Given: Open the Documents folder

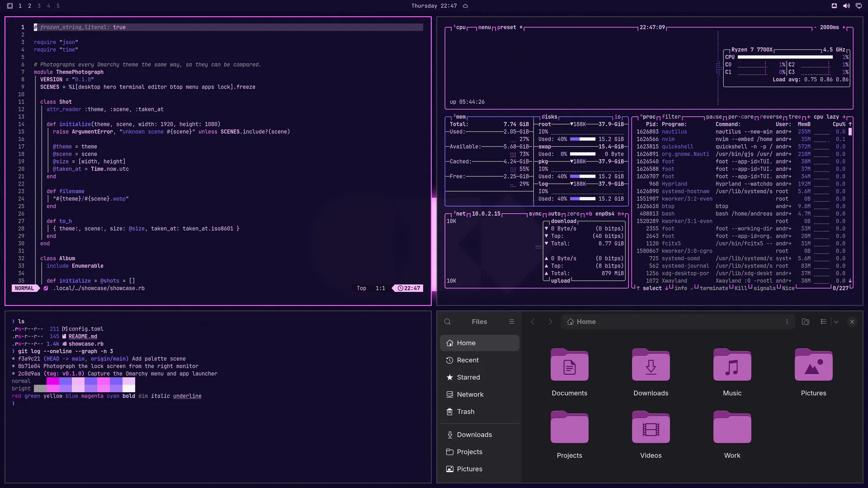Looking at the screenshot, I should click(x=569, y=373).
